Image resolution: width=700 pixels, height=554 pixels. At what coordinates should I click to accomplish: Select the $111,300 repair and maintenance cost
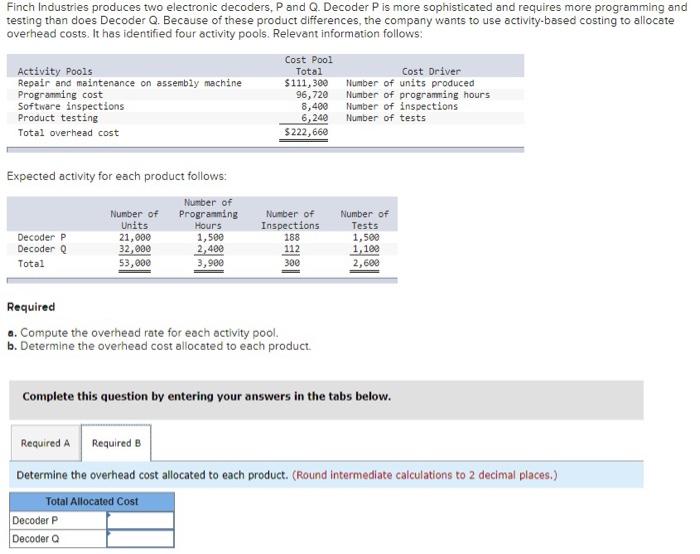(306, 83)
